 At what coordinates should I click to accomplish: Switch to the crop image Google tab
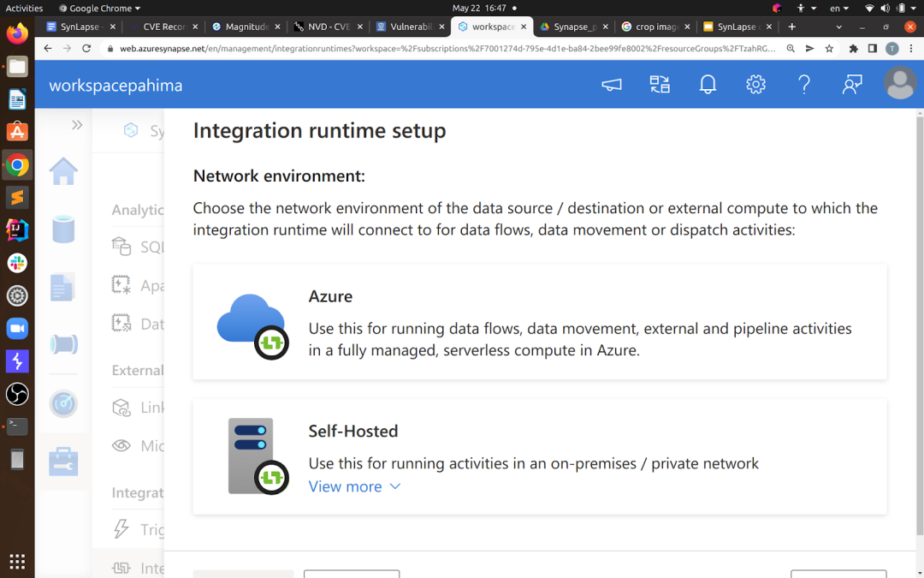(656, 27)
